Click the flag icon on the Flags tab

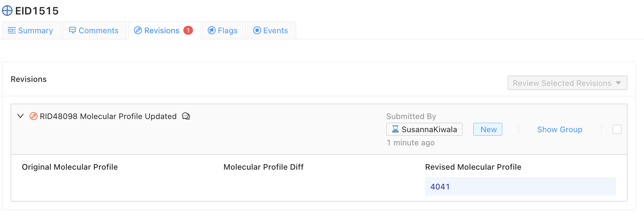click(211, 30)
